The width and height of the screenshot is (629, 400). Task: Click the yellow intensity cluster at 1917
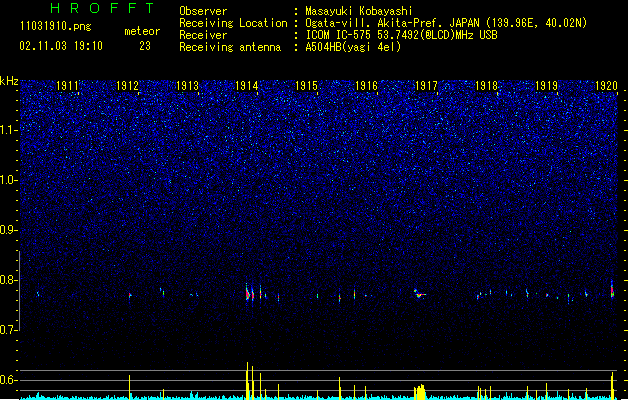420,392
